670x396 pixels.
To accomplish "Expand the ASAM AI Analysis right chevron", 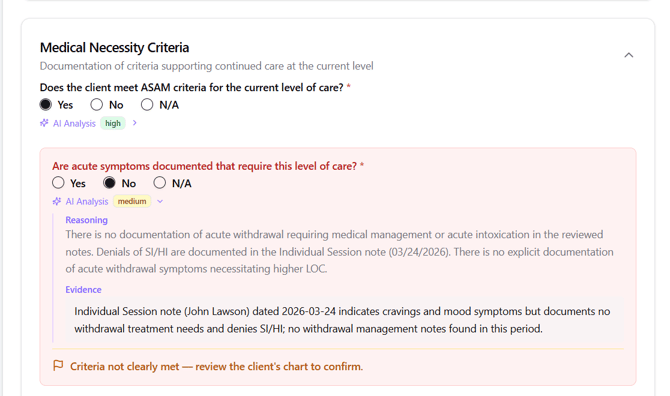I will [x=135, y=123].
